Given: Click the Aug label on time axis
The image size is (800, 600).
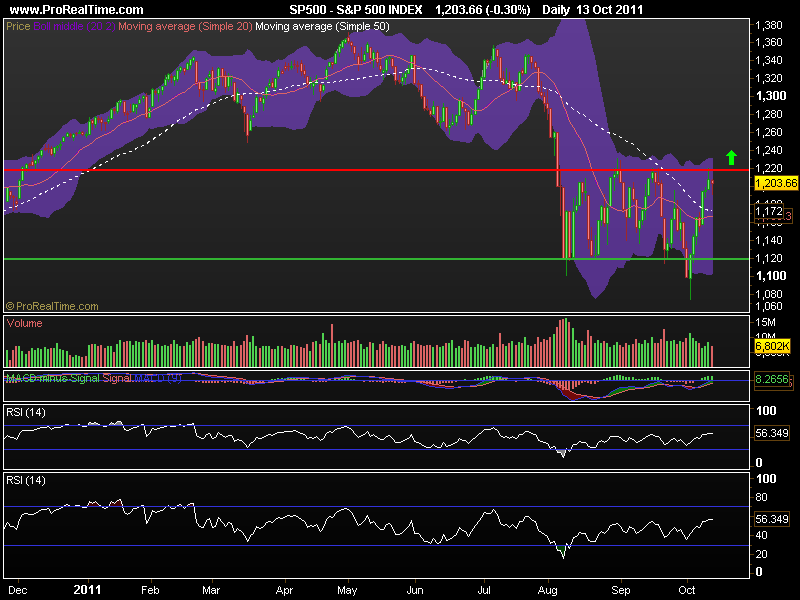Looking at the screenshot, I should (547, 590).
